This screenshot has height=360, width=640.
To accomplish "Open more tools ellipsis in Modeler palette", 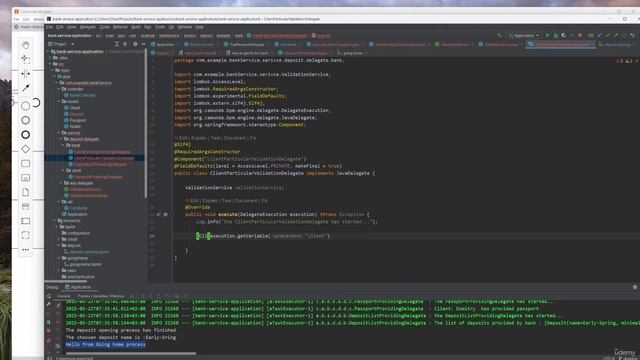I will pyautogui.click(x=26, y=249).
